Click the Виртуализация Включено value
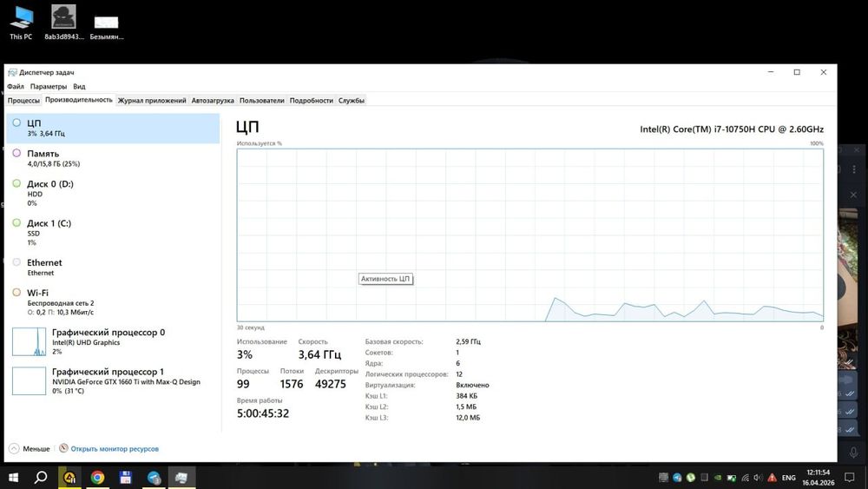This screenshot has height=489, width=868. [472, 385]
